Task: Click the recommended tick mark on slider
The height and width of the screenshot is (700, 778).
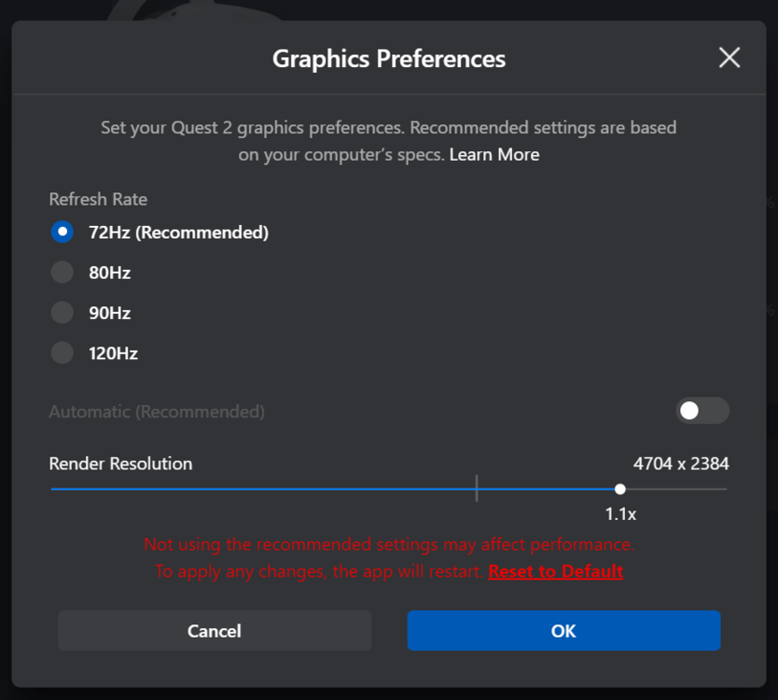Action: point(477,488)
